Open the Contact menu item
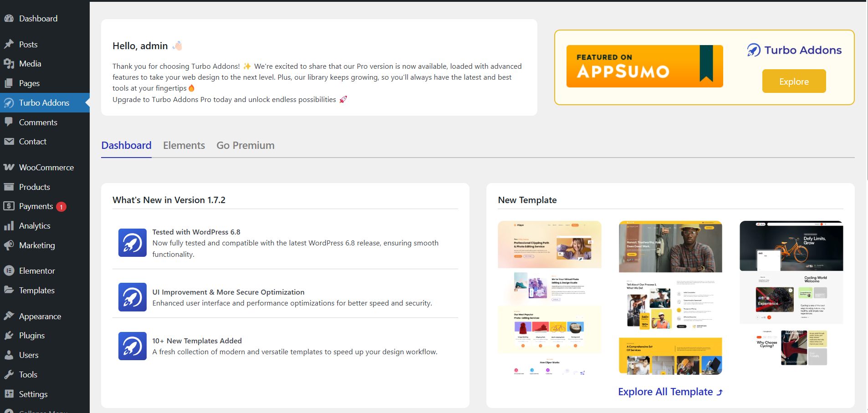This screenshot has width=868, height=413. [45, 142]
